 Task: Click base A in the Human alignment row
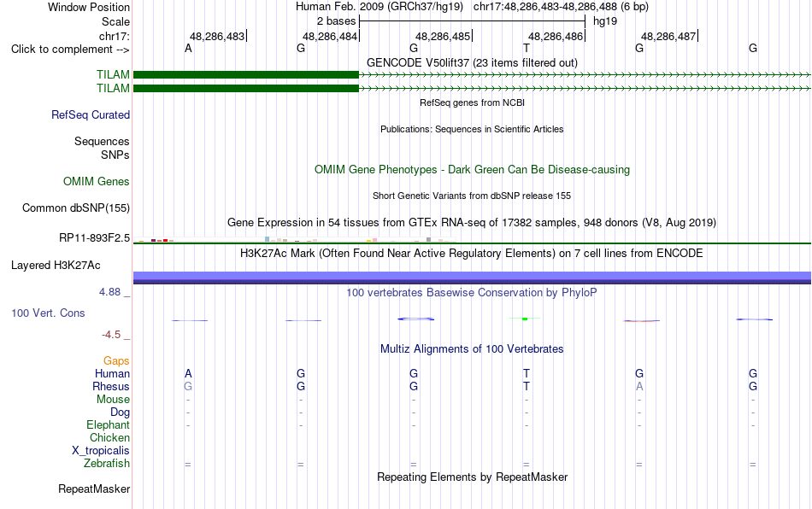click(x=188, y=373)
